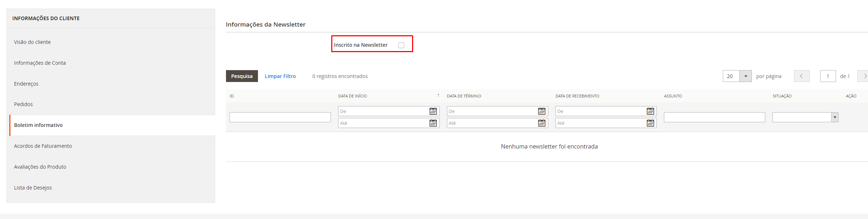This screenshot has height=219, width=868.
Task: Focus the ID filter input field
Action: (280, 117)
